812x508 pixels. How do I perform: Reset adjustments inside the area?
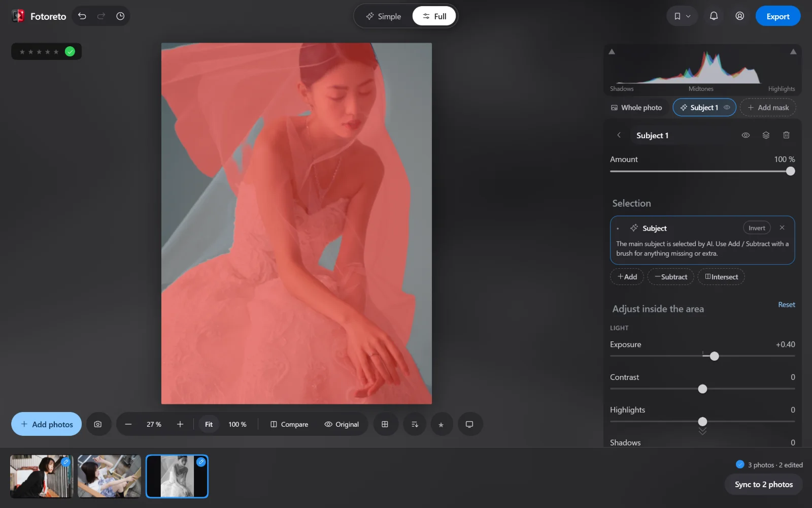[787, 304]
